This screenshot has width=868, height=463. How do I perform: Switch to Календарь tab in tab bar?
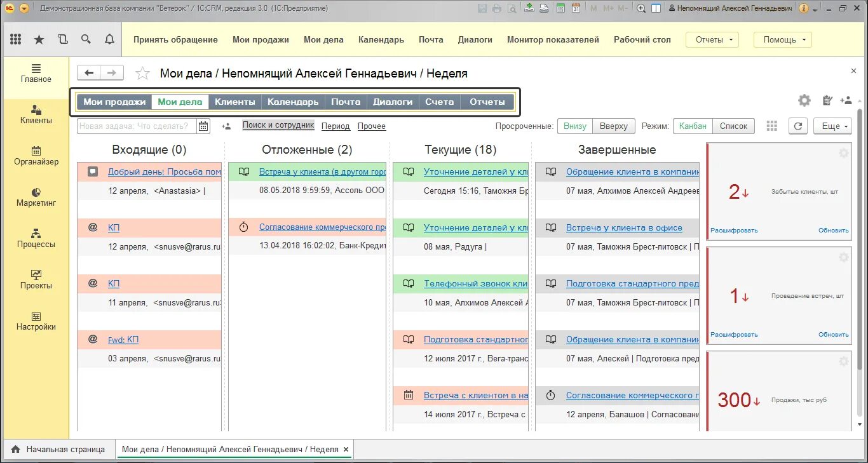tap(293, 102)
